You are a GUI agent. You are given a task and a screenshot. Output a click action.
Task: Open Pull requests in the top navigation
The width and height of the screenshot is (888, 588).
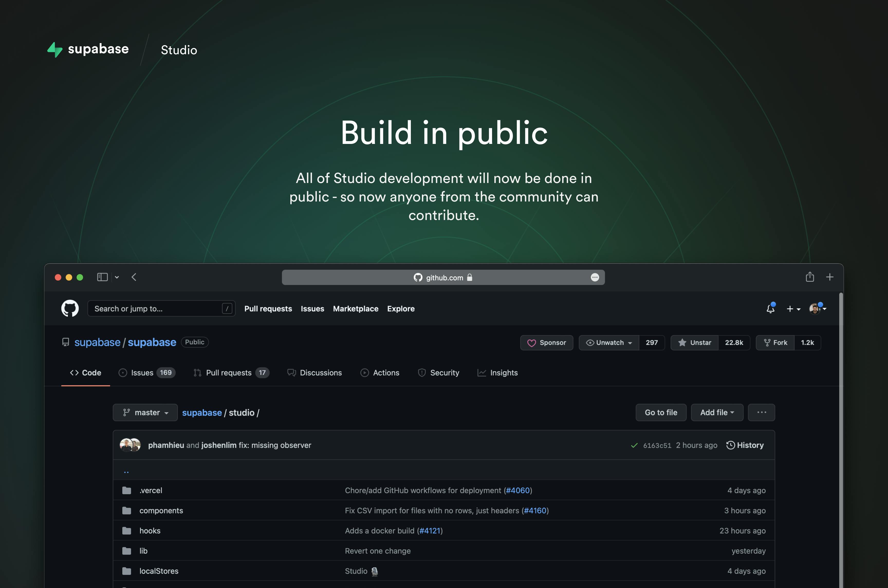click(268, 309)
